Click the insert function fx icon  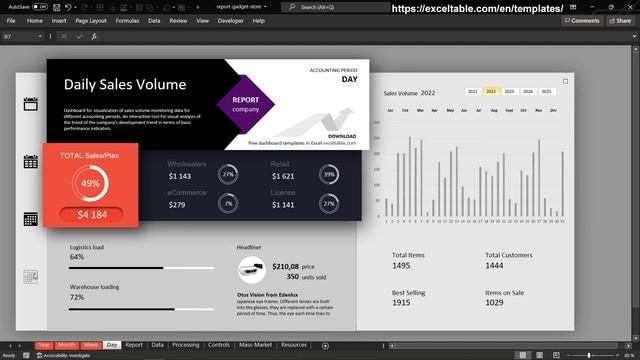pos(93,36)
